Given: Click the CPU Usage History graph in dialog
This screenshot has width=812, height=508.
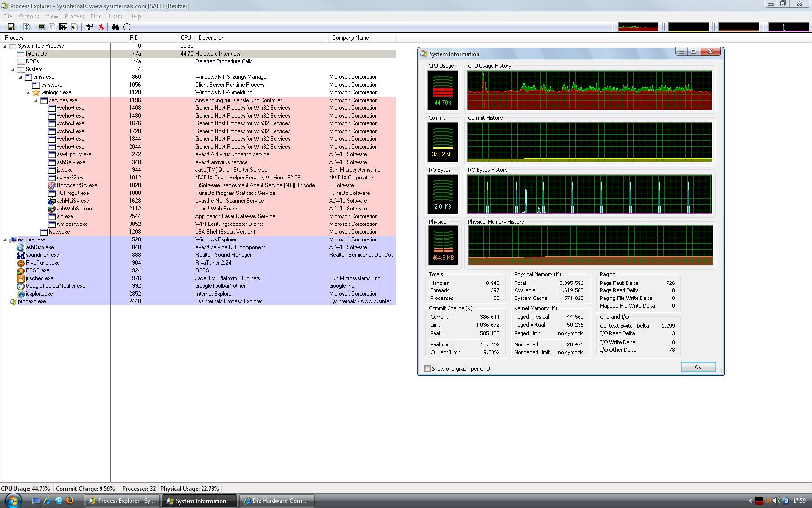Looking at the screenshot, I should [590, 90].
